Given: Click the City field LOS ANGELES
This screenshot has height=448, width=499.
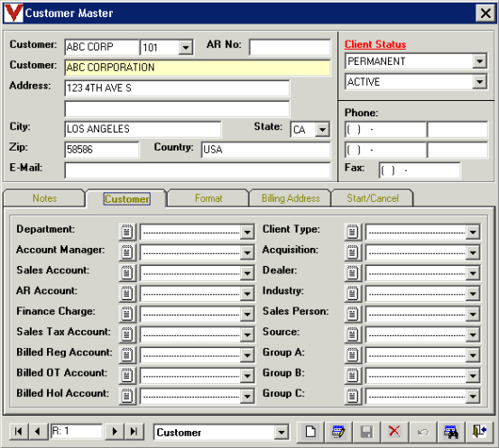Looking at the screenshot, I should (x=143, y=129).
